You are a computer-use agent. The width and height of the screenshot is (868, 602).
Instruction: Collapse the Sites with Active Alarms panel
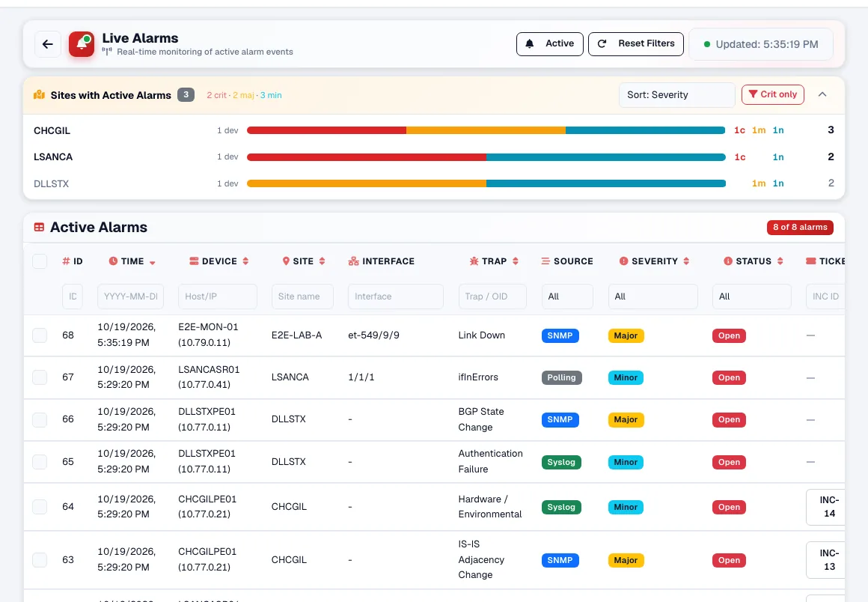coord(822,94)
